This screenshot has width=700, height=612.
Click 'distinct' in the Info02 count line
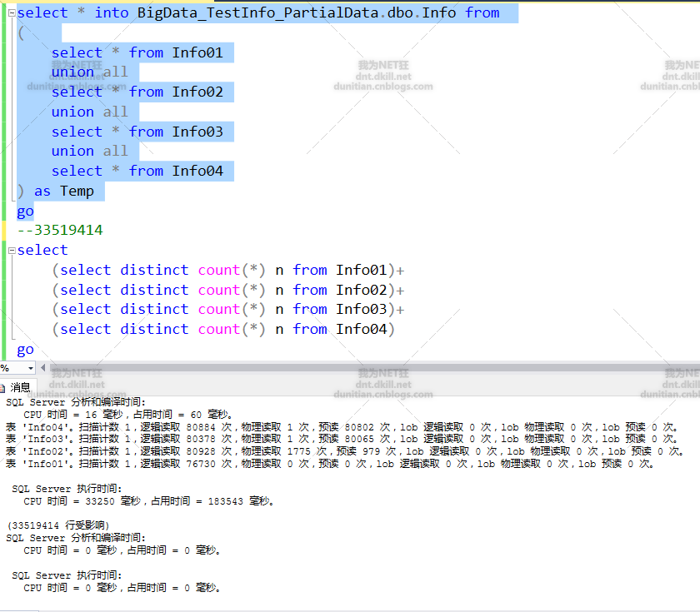(154, 290)
